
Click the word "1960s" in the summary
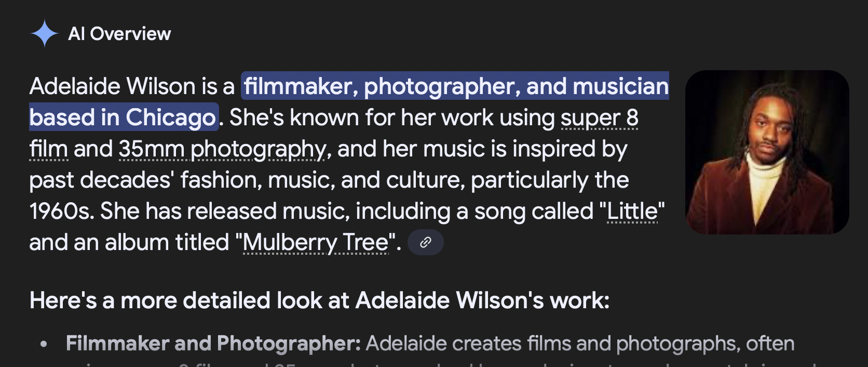point(61,212)
